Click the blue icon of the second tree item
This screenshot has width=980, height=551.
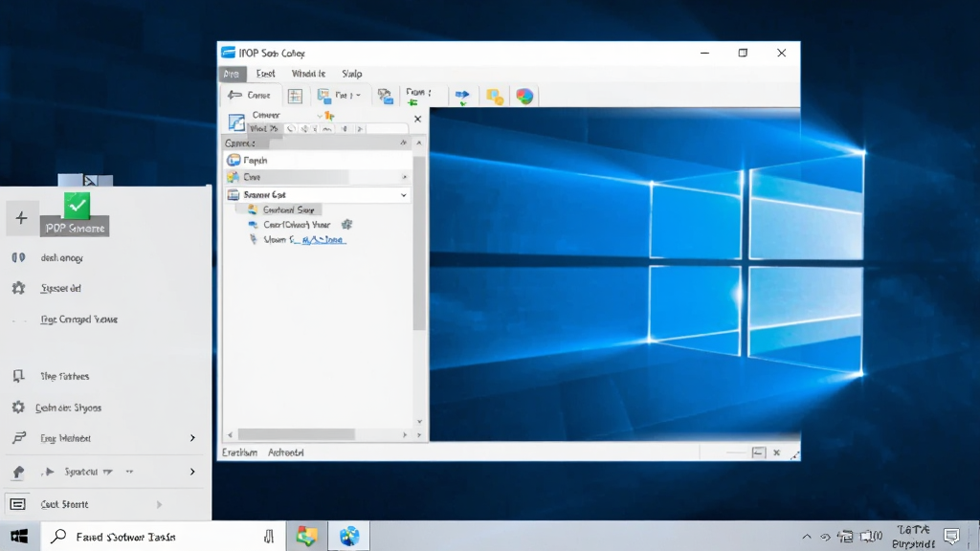[253, 225]
